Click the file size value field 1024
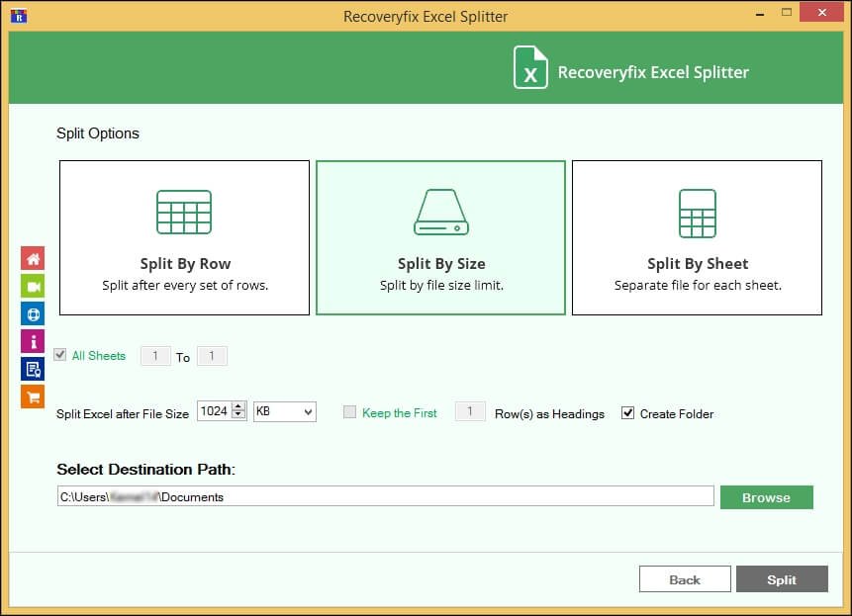The width and height of the screenshot is (852, 616). 215,411
